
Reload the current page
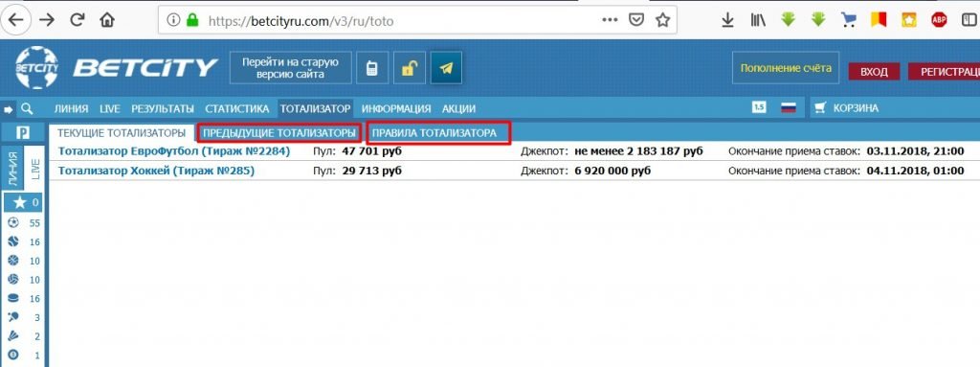78,20
